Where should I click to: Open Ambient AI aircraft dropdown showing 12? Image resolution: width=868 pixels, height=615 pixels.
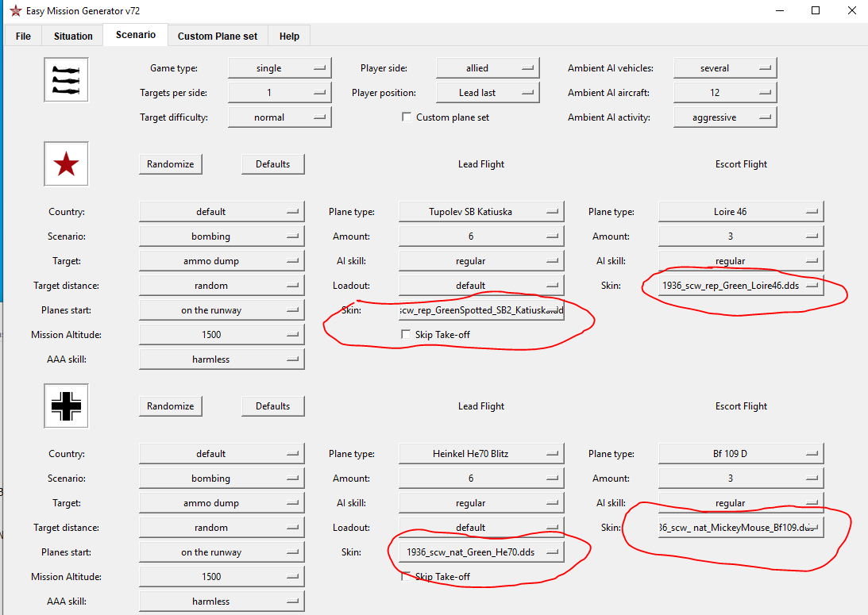[x=725, y=93]
